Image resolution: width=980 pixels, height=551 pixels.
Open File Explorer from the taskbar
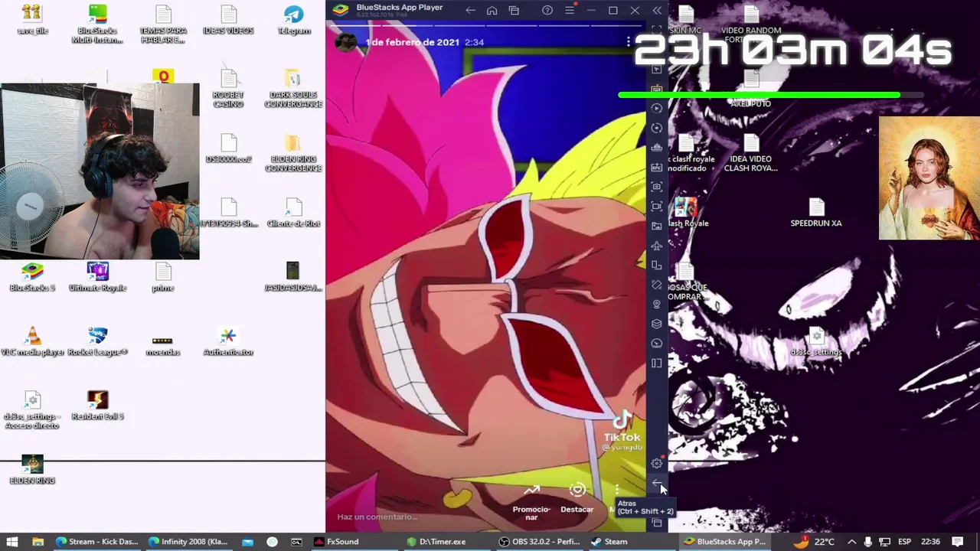pyautogui.click(x=38, y=542)
